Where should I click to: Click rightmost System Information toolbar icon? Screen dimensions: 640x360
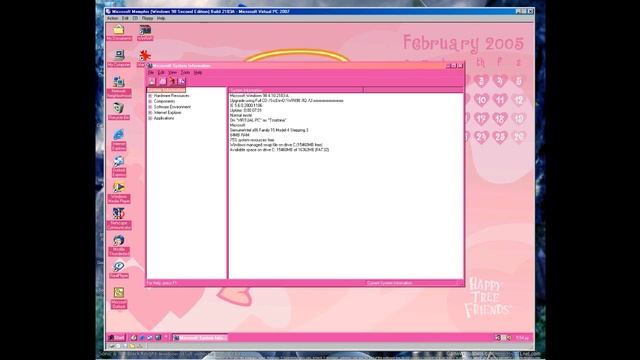tap(182, 82)
